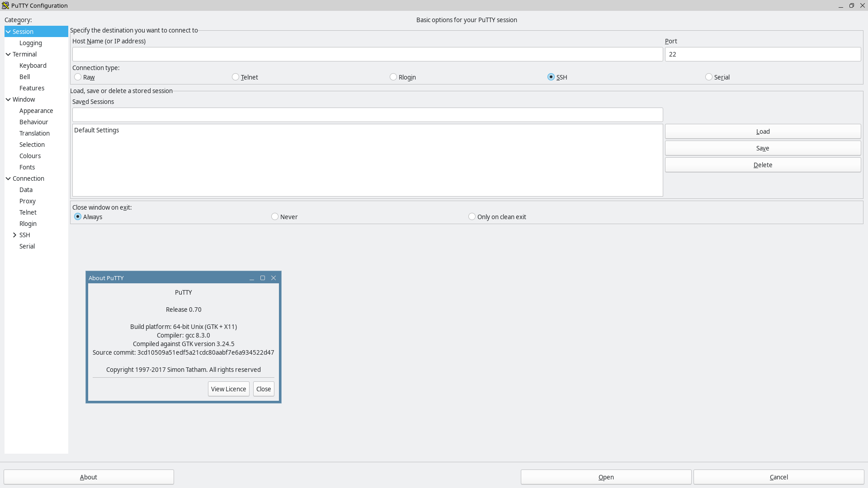
Task: Select Telnet connection type
Action: 236,77
